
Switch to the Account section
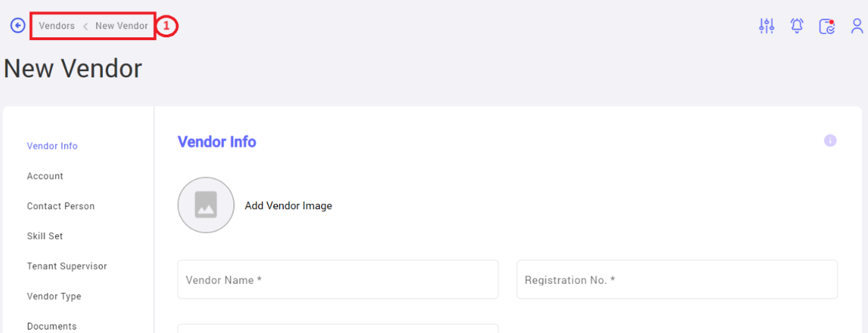pos(45,176)
